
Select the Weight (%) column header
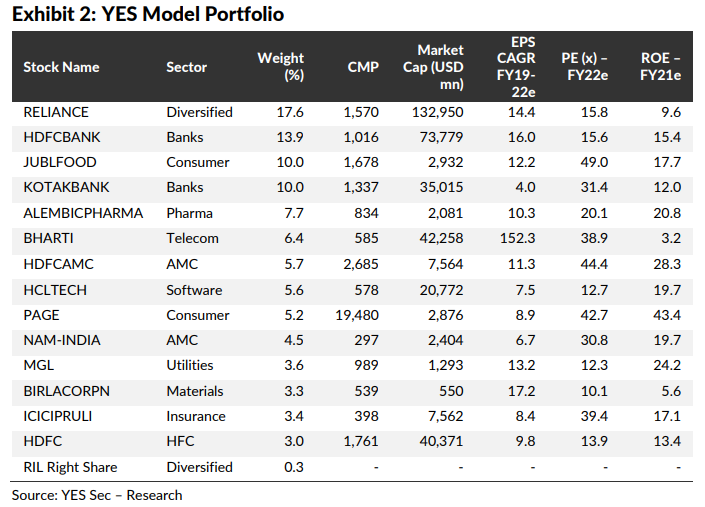pos(281,67)
